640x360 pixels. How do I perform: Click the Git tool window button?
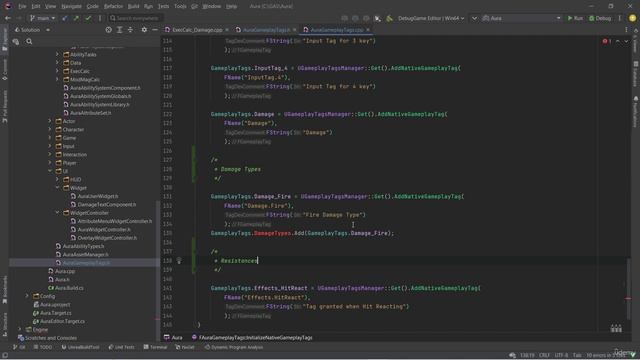click(x=19, y=347)
